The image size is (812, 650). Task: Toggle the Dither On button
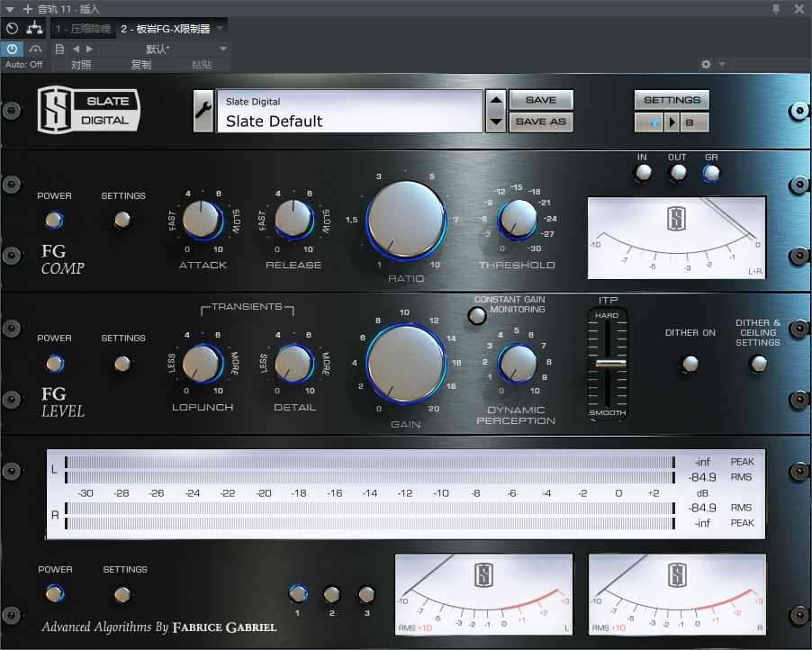[690, 363]
